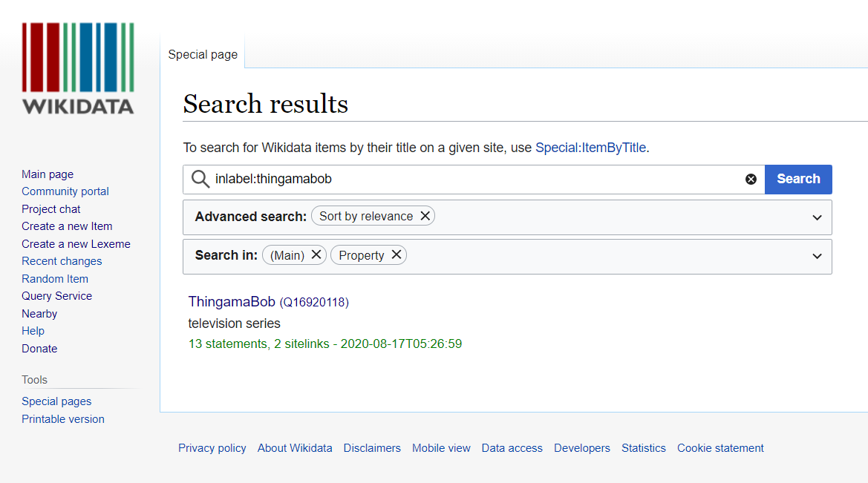Viewport: 868px width, 483px height.
Task: Open Special pages under Tools
Action: point(56,401)
